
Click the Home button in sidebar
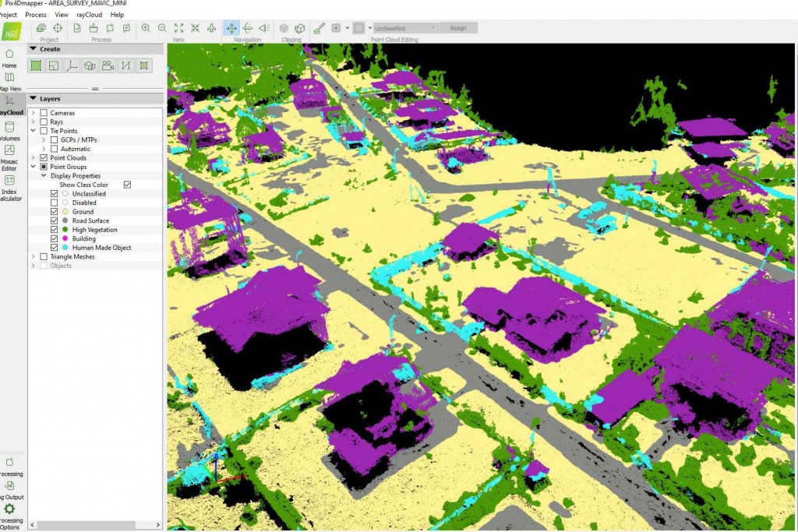(9, 58)
